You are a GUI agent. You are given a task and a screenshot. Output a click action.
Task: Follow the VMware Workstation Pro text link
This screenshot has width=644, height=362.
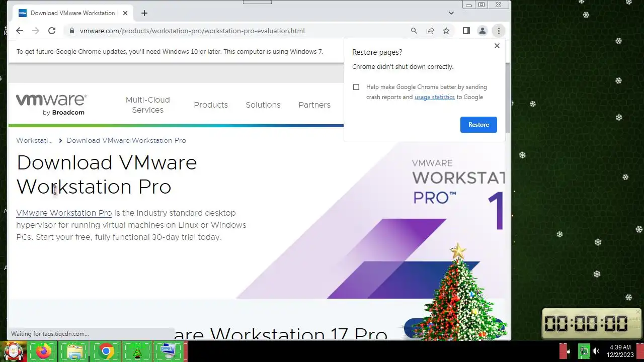(x=64, y=213)
